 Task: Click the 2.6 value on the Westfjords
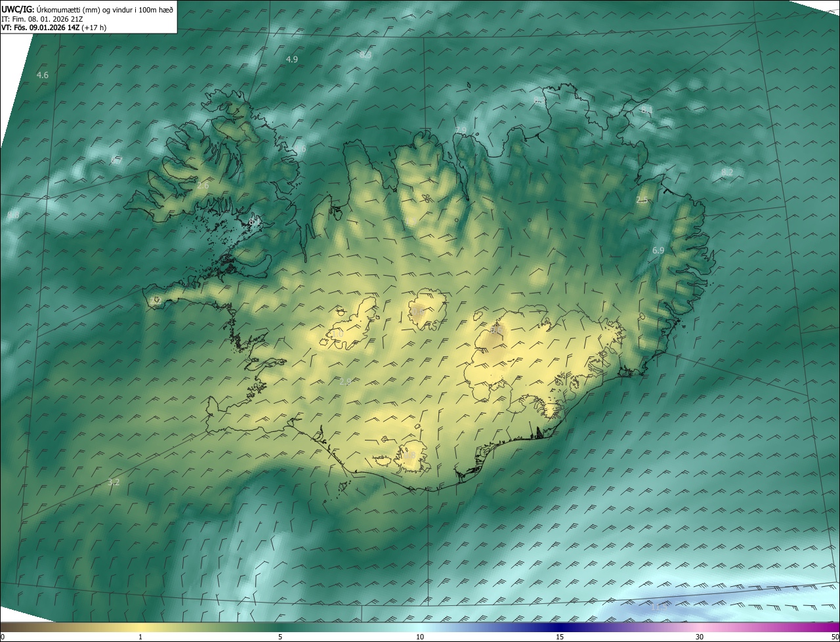203,186
